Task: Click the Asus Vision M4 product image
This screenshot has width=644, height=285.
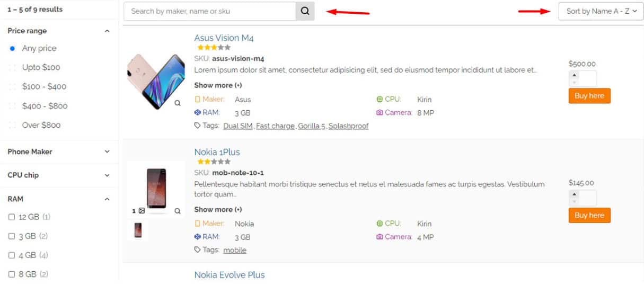Action: pyautogui.click(x=156, y=82)
